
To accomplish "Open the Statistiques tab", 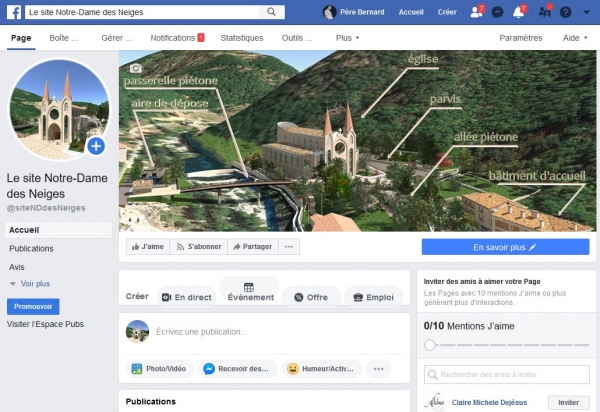I will [x=242, y=38].
